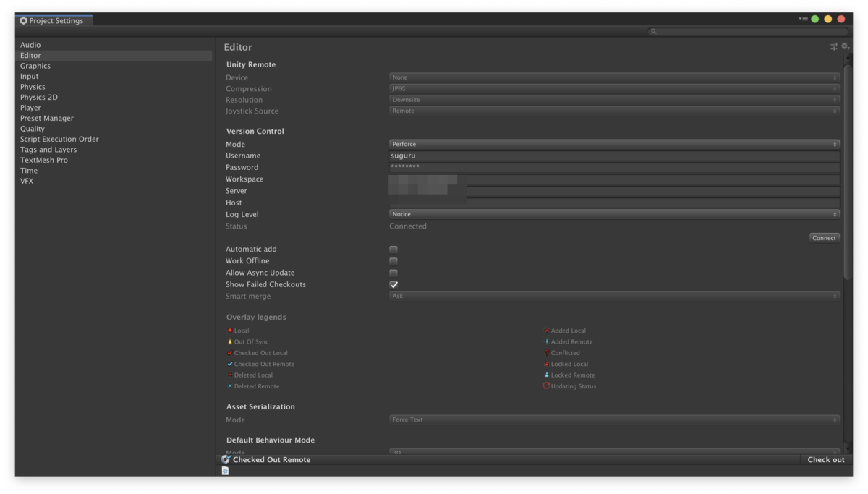Click the scrollbar up arrow
This screenshot has width=868, height=494.
tap(848, 59)
